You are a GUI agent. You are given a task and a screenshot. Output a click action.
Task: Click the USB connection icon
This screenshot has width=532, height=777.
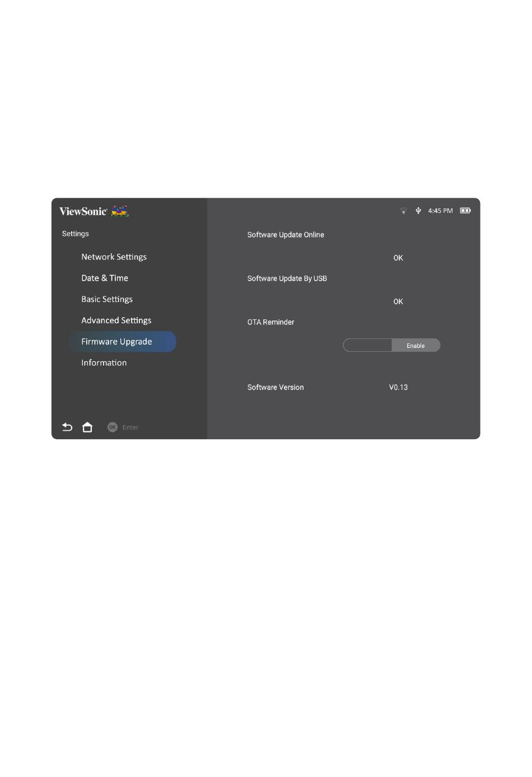(418, 211)
